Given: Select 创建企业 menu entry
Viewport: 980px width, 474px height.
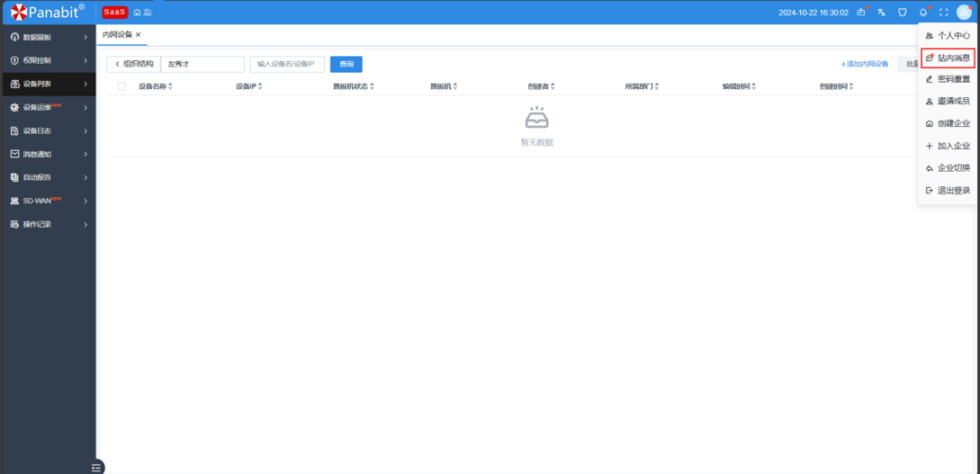Looking at the screenshot, I should [947, 123].
